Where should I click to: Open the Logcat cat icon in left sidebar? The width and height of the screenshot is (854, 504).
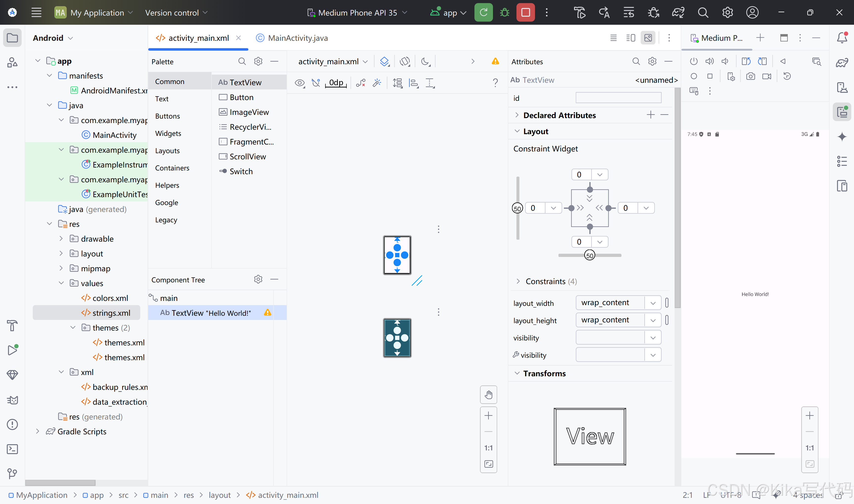[x=12, y=400]
